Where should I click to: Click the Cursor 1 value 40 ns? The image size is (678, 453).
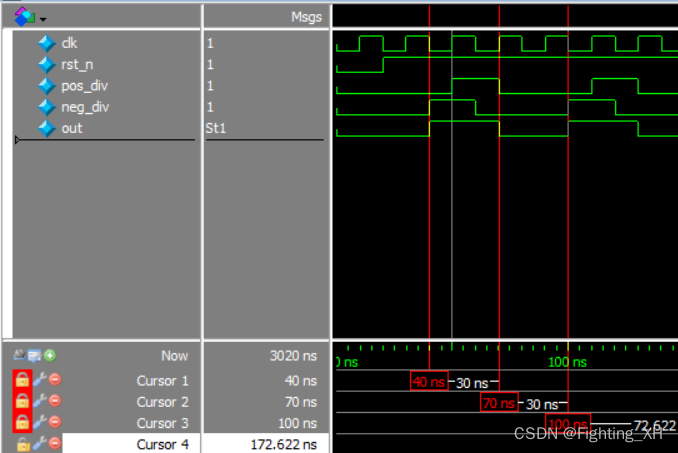click(301, 380)
